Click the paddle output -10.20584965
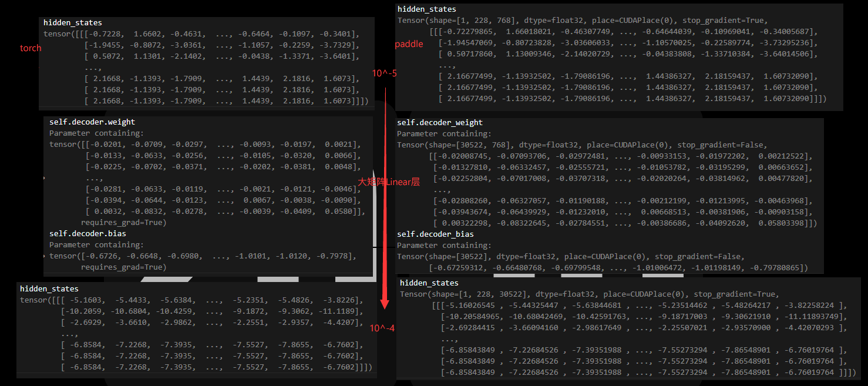 (472, 317)
